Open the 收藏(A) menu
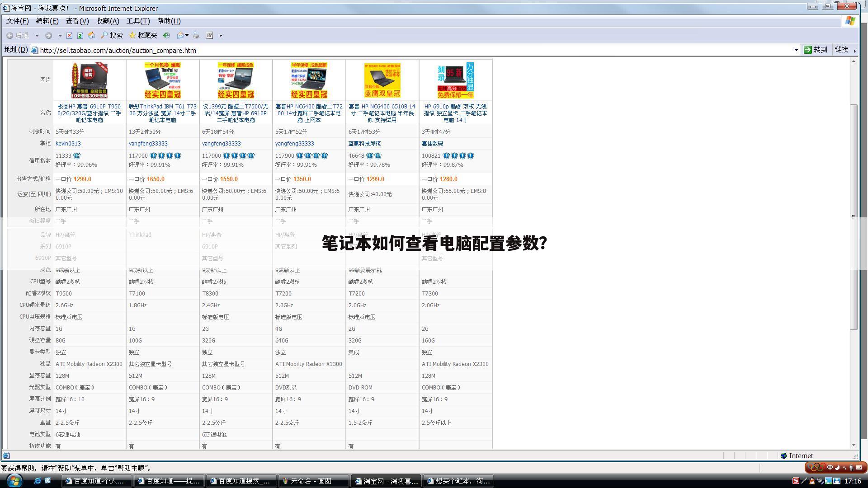868x488 pixels. (x=108, y=21)
